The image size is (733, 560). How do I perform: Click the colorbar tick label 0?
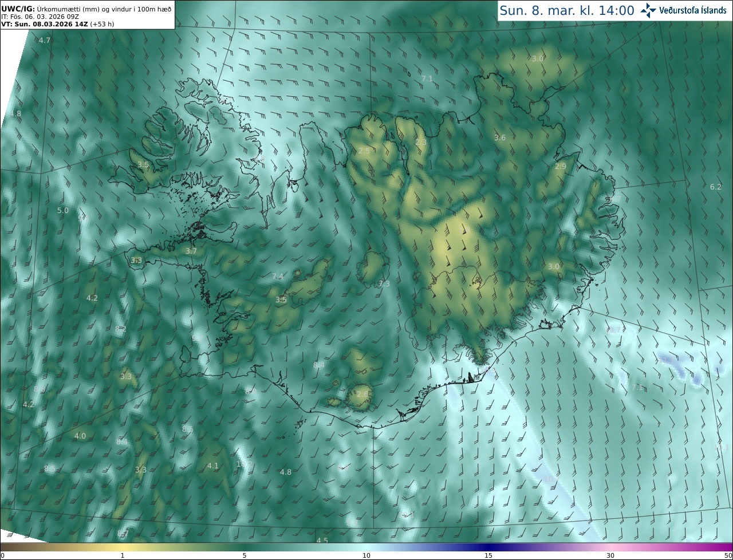click(x=2, y=555)
